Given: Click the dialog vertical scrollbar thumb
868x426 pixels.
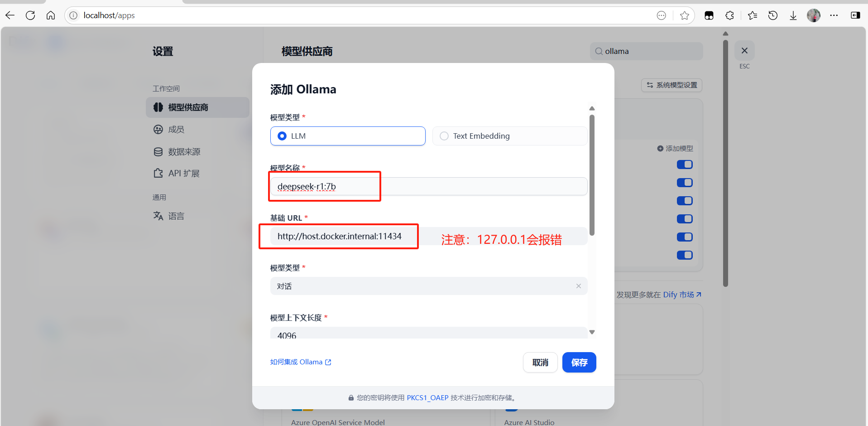Looking at the screenshot, I should [592, 175].
